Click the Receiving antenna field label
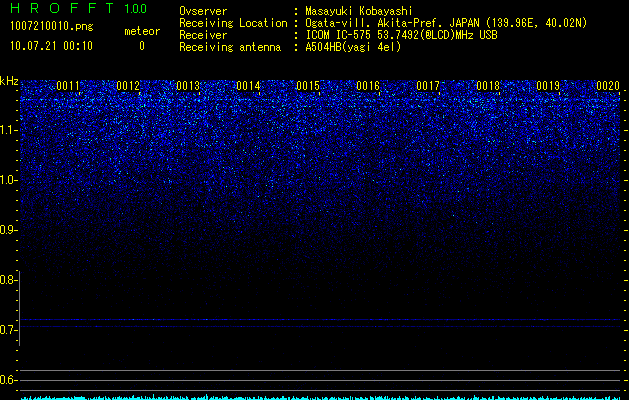This screenshot has width=629, height=400. 230,47
